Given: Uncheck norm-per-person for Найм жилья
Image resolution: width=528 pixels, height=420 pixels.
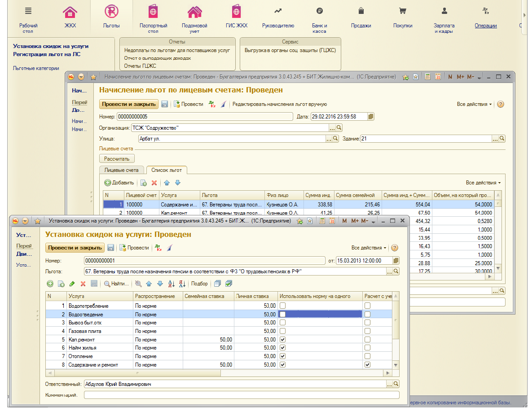Looking at the screenshot, I should (x=283, y=348).
